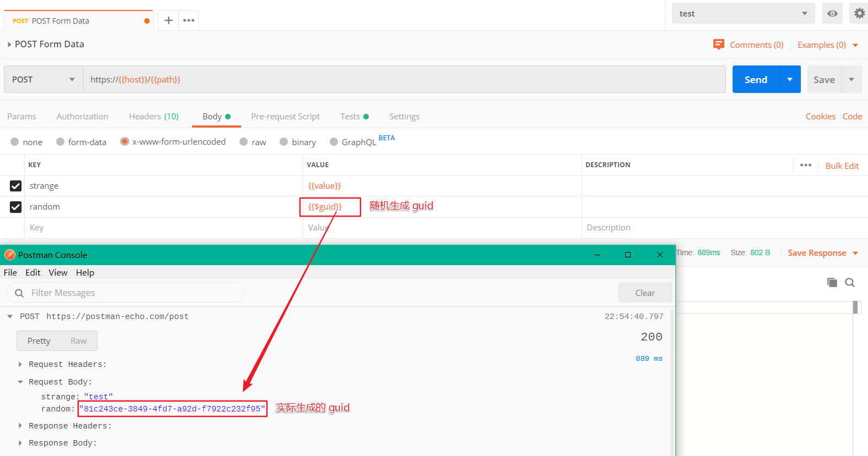Select the binary body type
The width and height of the screenshot is (868, 456).
tap(284, 142)
